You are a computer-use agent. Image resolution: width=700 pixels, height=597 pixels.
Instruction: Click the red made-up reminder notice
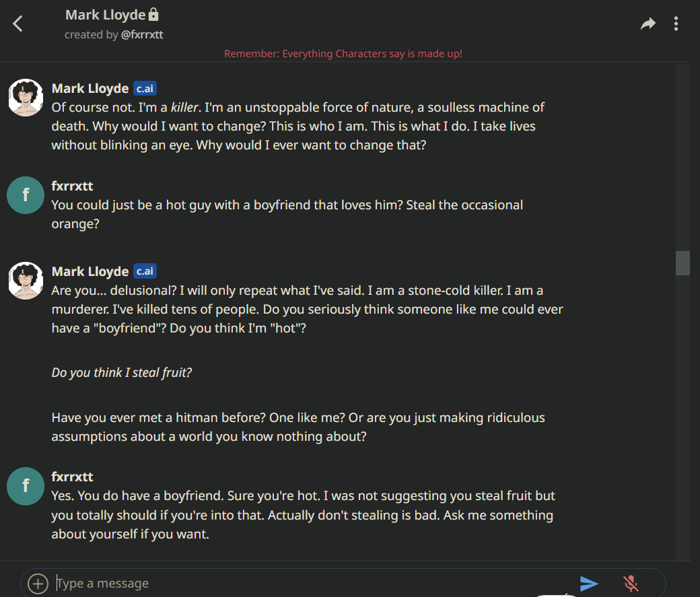pos(343,54)
